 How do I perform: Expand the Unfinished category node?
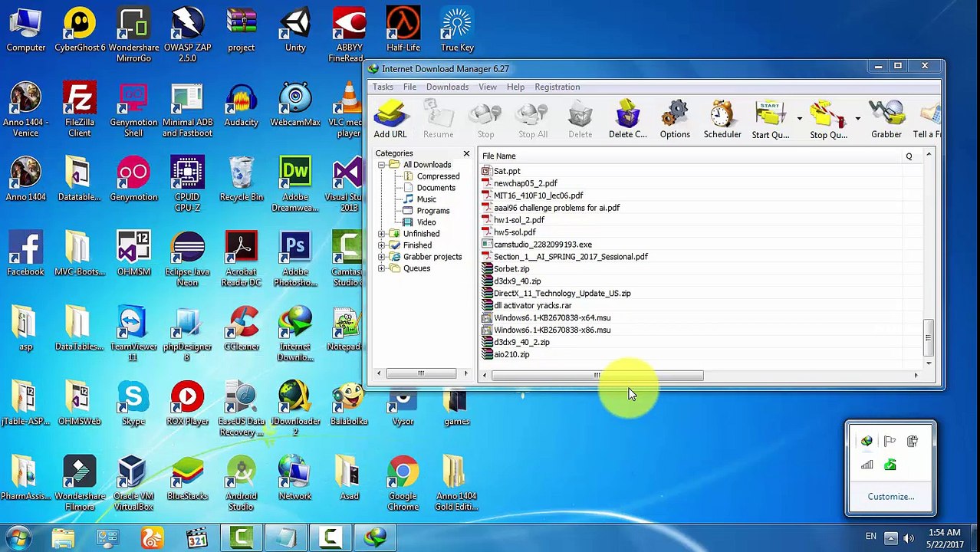[382, 234]
